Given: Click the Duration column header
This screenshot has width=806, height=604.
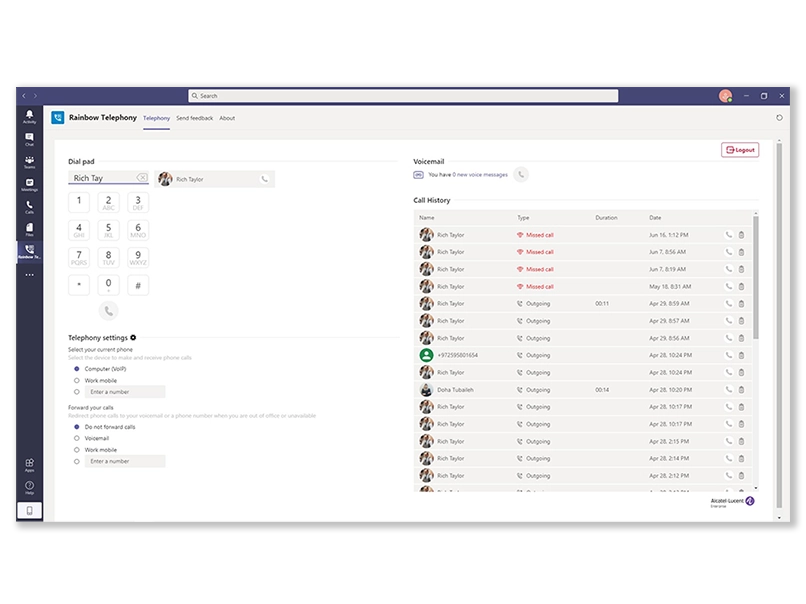Looking at the screenshot, I should click(606, 217).
